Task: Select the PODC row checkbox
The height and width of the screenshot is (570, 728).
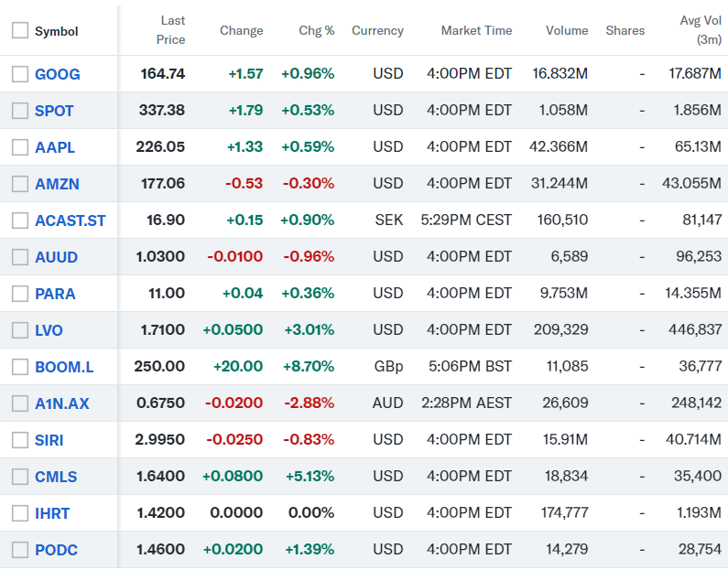Action: pyautogui.click(x=20, y=550)
